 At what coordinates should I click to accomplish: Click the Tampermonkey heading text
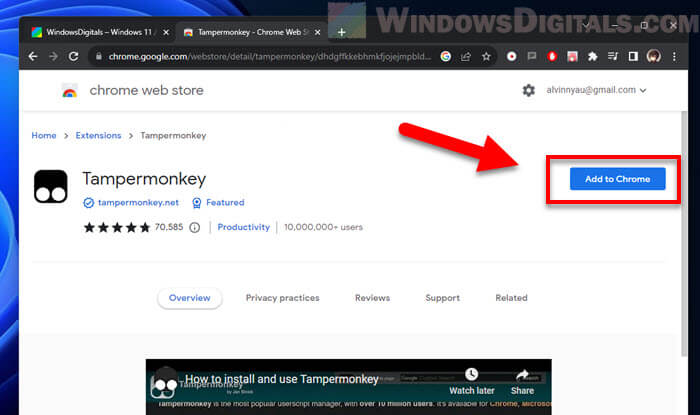click(144, 179)
